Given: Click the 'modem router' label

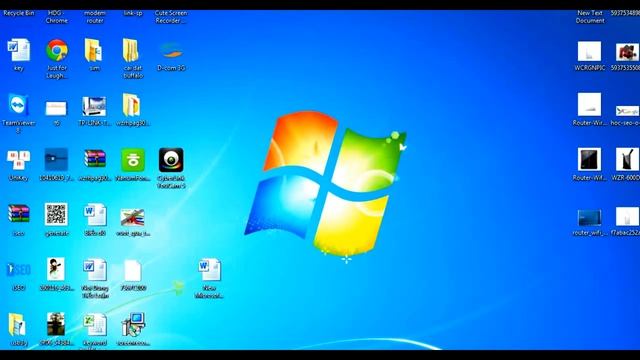Looking at the screenshot, I should (x=95, y=17).
